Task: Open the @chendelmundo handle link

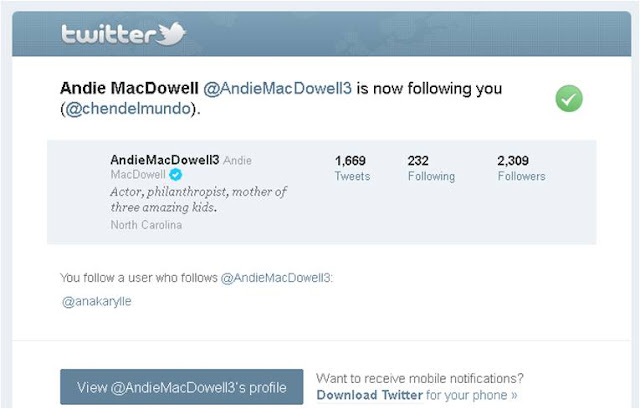Action: click(x=128, y=109)
